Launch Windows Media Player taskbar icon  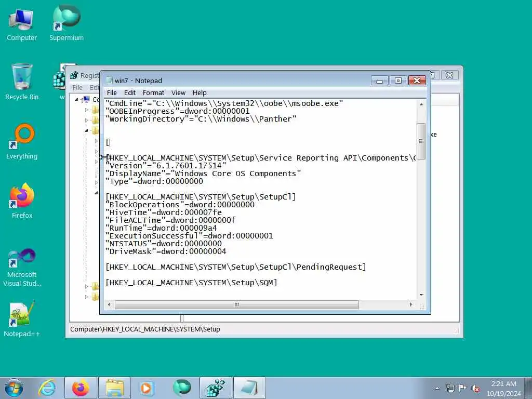pyautogui.click(x=147, y=388)
